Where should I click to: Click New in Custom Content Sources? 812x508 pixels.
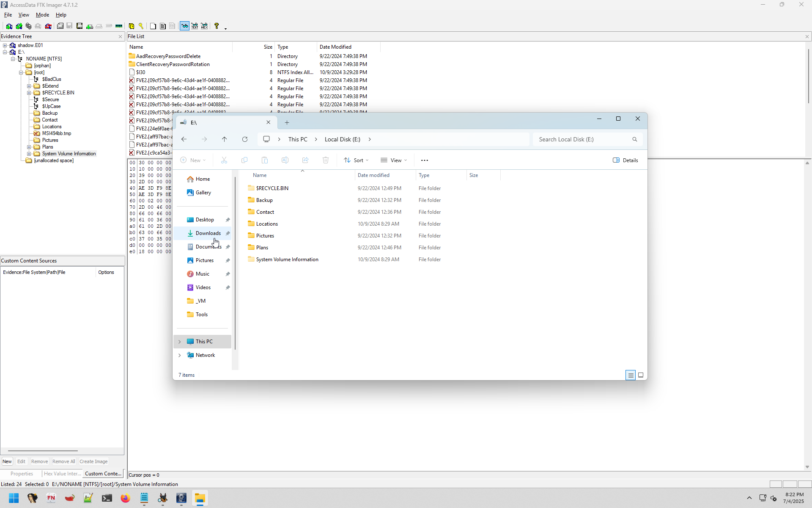click(x=7, y=461)
